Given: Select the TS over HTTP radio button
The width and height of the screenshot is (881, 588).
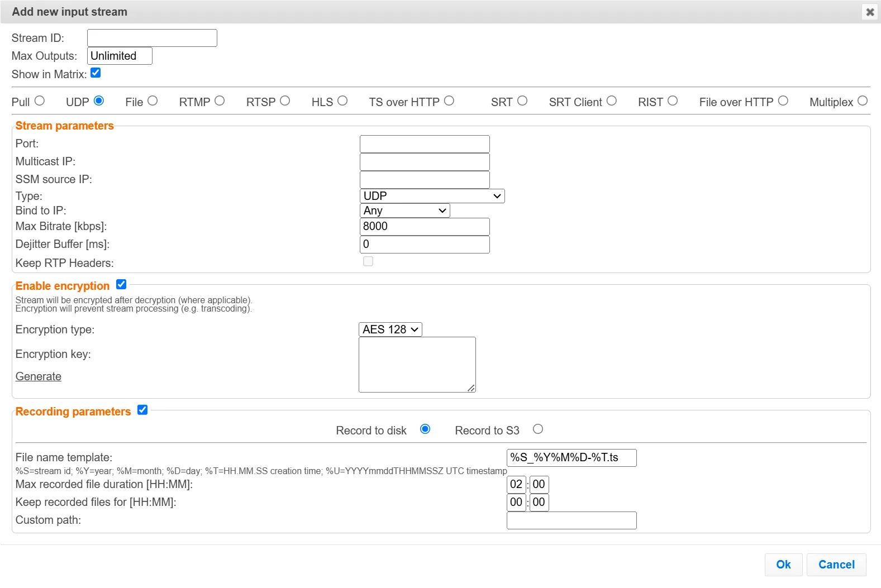Looking at the screenshot, I should [449, 101].
